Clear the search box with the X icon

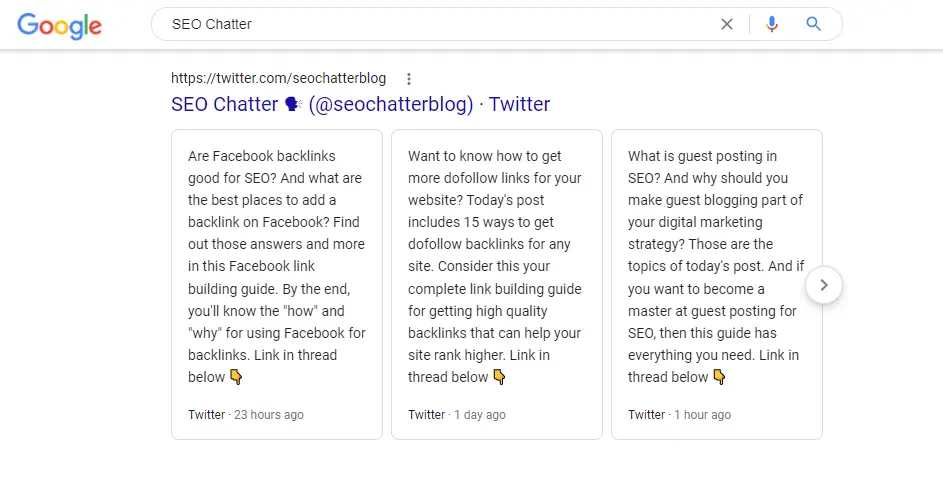point(726,24)
